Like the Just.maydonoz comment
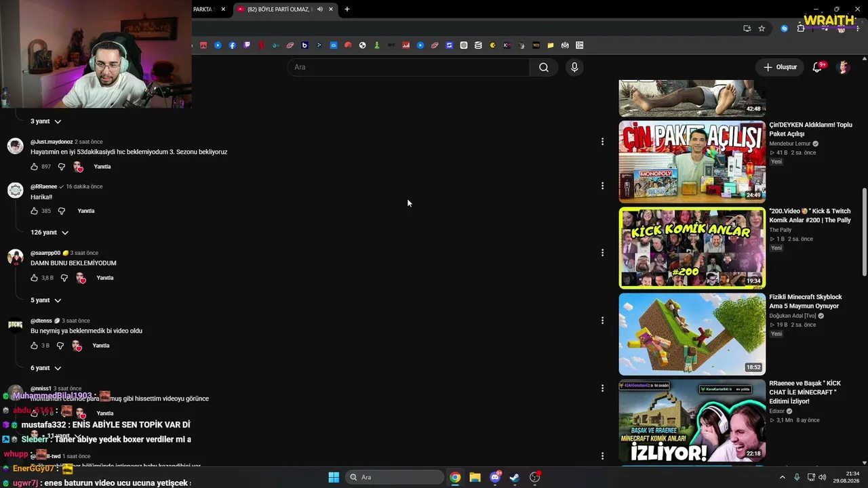This screenshot has width=868, height=488. point(35,167)
